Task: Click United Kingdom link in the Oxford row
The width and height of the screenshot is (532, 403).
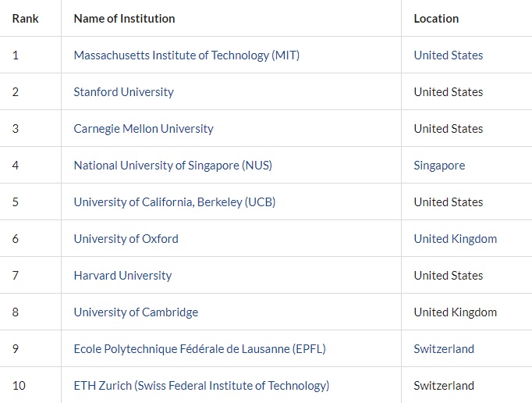Action: click(x=455, y=239)
